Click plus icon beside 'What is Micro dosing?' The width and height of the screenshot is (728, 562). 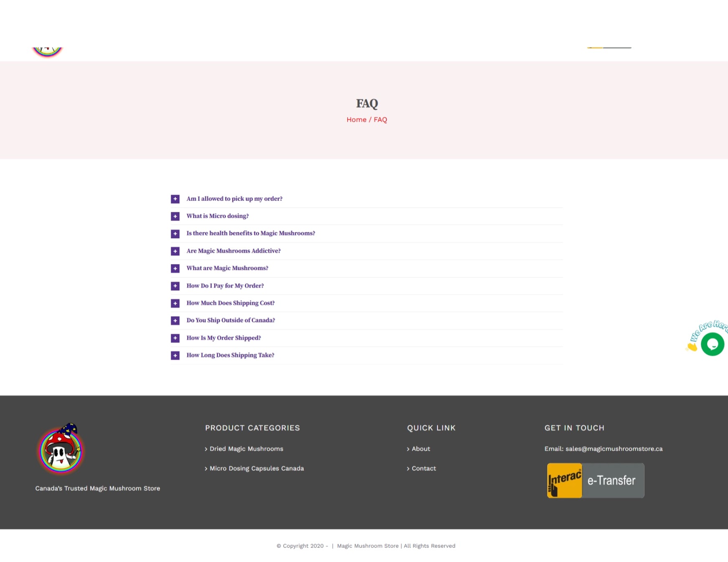point(175,216)
